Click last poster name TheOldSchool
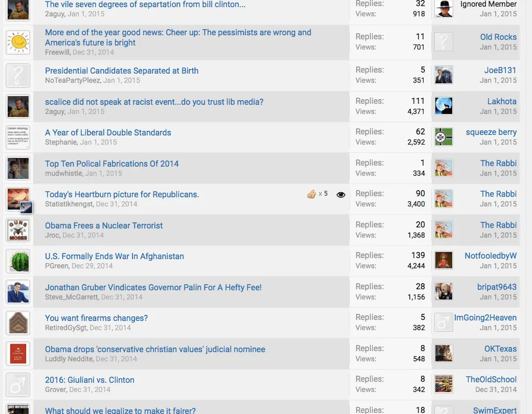Screen dimensions: 532x414 click(491, 379)
